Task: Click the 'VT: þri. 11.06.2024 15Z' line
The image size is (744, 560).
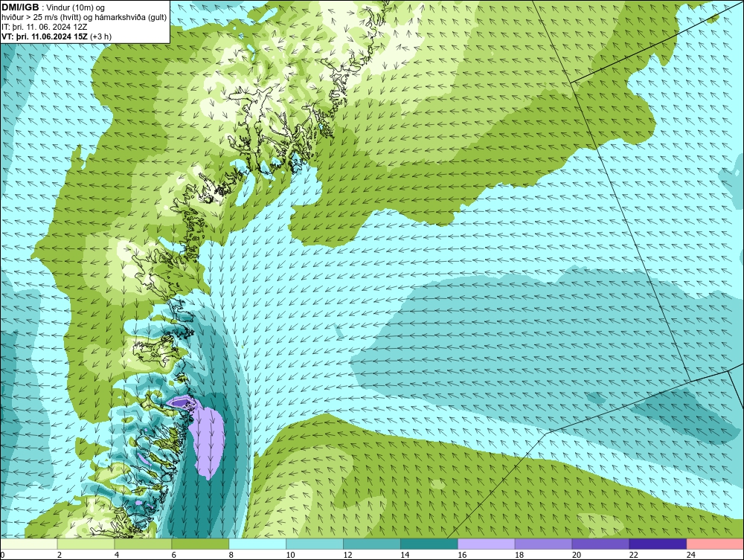Action: tap(45, 36)
